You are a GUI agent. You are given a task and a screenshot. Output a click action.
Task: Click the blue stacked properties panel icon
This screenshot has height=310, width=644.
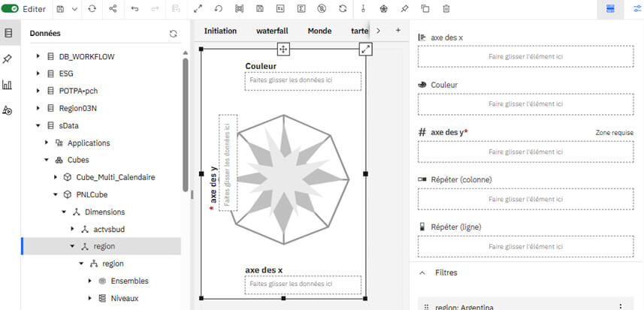pyautogui.click(x=610, y=9)
